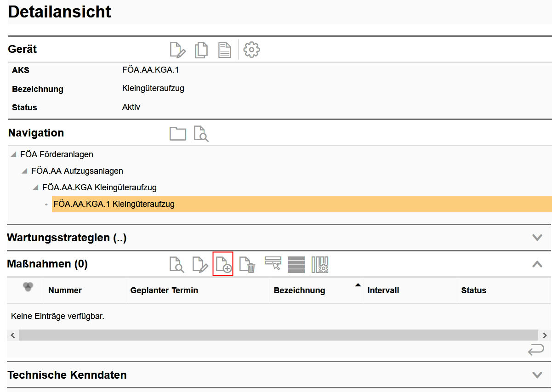Add a new Maßnahme with plus icon

(x=223, y=264)
